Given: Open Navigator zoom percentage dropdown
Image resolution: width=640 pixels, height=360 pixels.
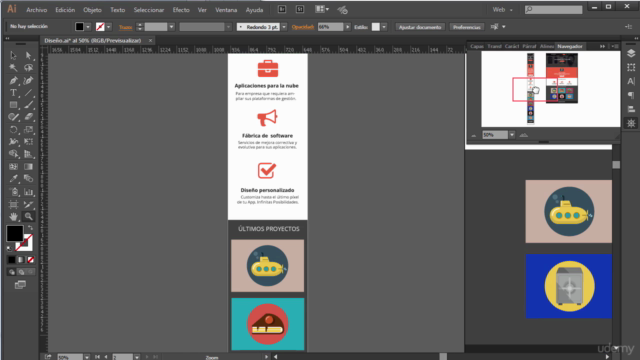Looking at the screenshot, I should [x=511, y=135].
